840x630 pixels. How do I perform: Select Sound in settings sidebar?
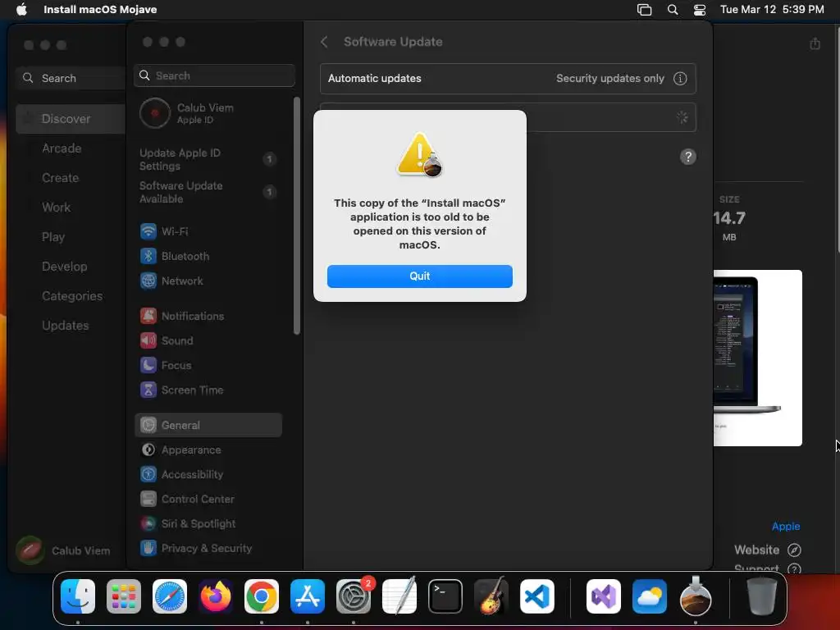[x=209, y=340]
